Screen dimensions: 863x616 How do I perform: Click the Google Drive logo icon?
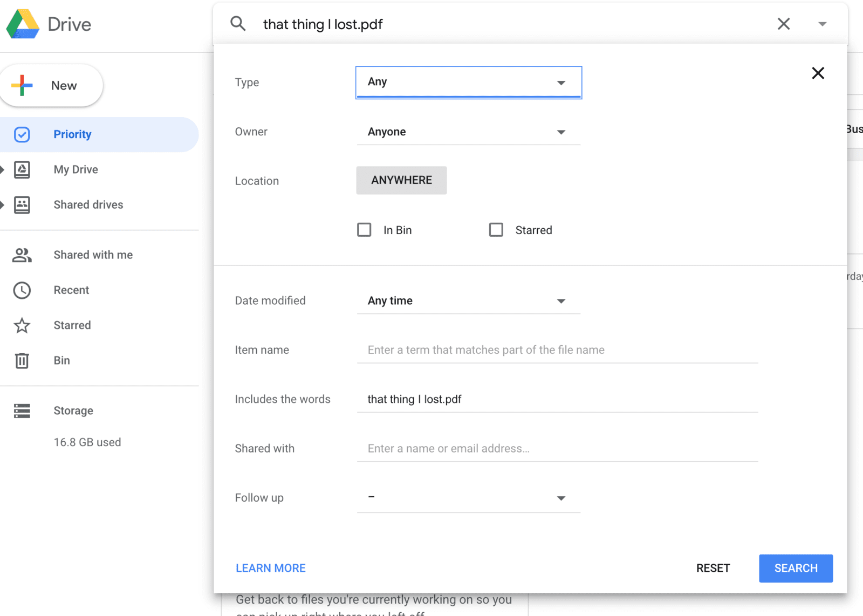tap(23, 24)
